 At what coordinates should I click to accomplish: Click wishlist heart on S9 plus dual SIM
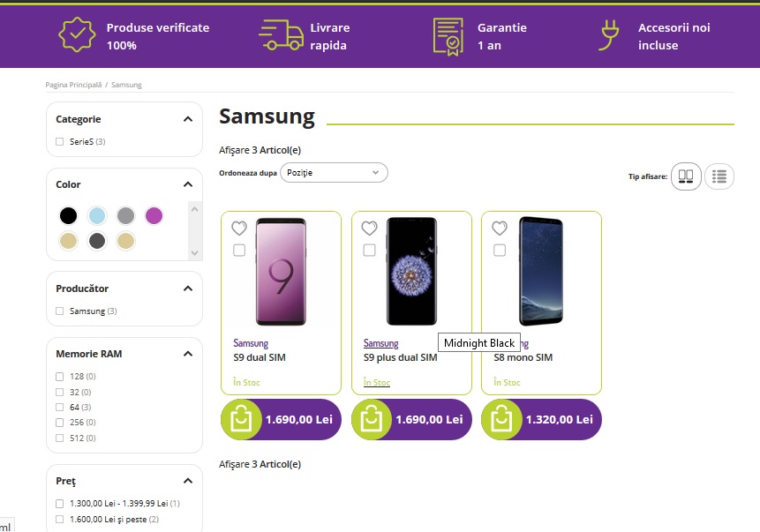369,228
